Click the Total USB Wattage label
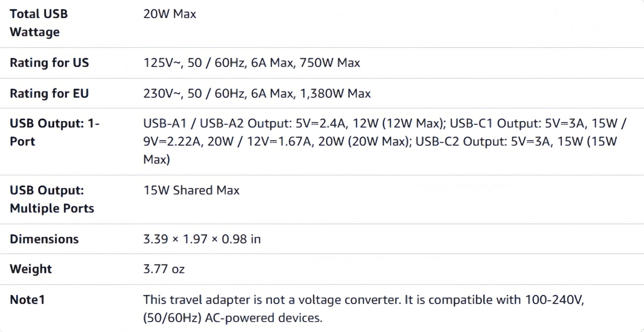Image resolution: width=644 pixels, height=332 pixels. [38, 23]
